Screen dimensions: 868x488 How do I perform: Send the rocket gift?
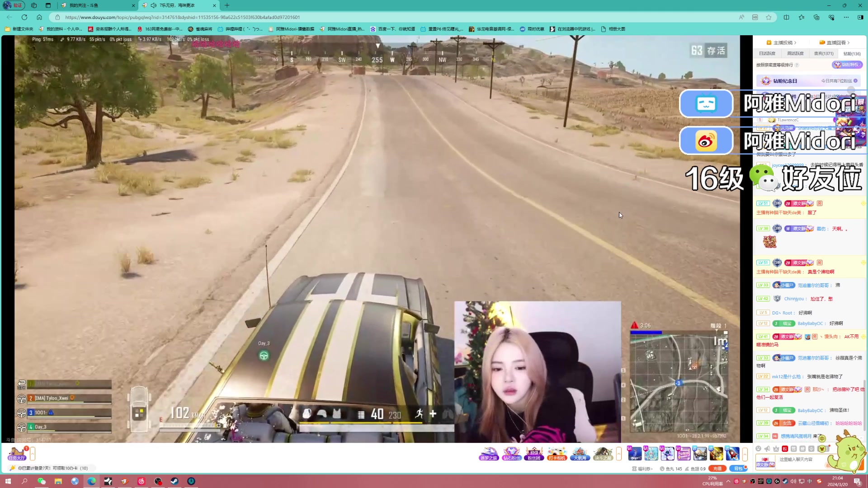(732, 453)
